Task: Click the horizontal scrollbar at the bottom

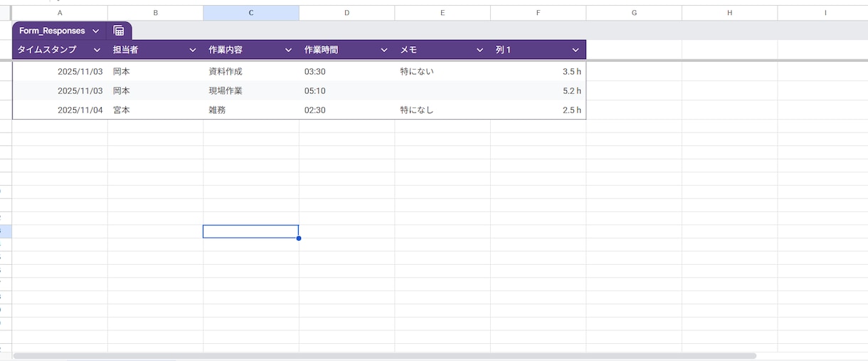Action: point(384,355)
